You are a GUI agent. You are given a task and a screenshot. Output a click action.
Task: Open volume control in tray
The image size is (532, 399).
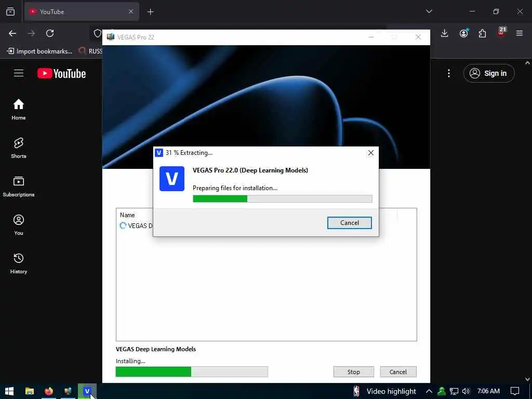466,391
